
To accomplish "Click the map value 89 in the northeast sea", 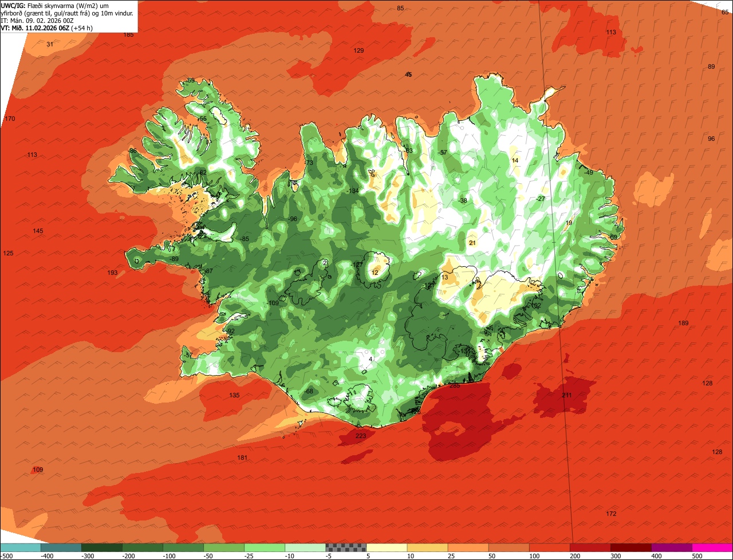I will 711,67.
